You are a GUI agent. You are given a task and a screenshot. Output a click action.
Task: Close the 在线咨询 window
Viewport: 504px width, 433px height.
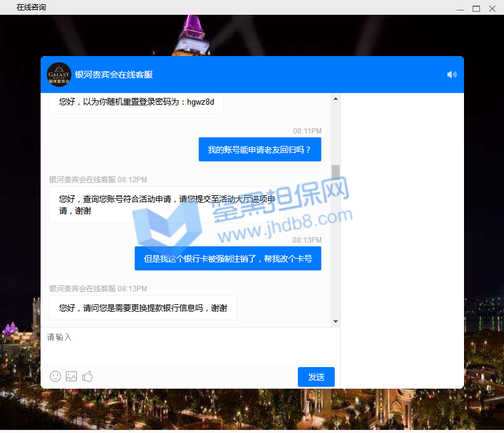(492, 8)
